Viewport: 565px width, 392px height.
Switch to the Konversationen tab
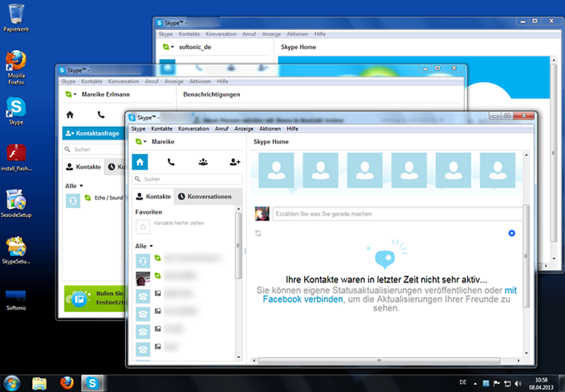pyautogui.click(x=204, y=197)
